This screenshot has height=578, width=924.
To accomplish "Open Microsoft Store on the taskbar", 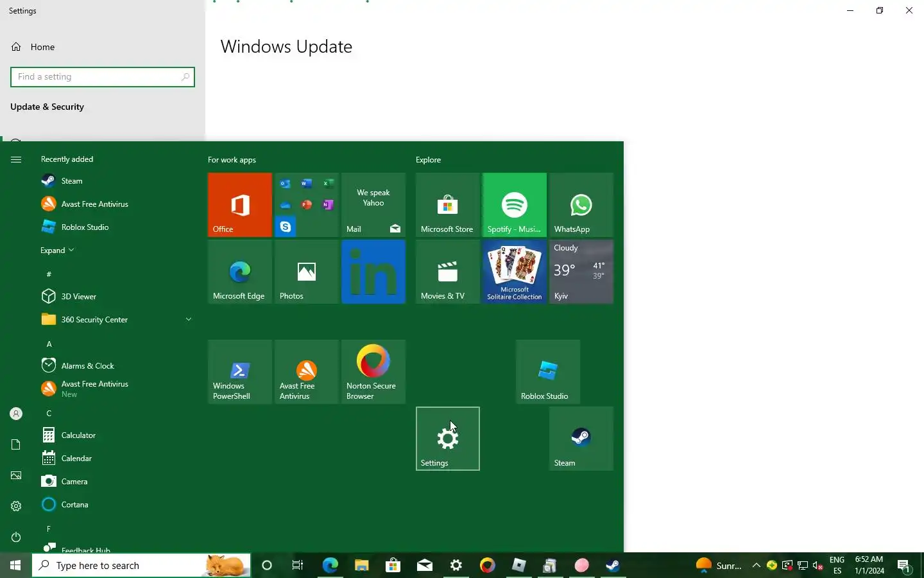I will tap(393, 566).
